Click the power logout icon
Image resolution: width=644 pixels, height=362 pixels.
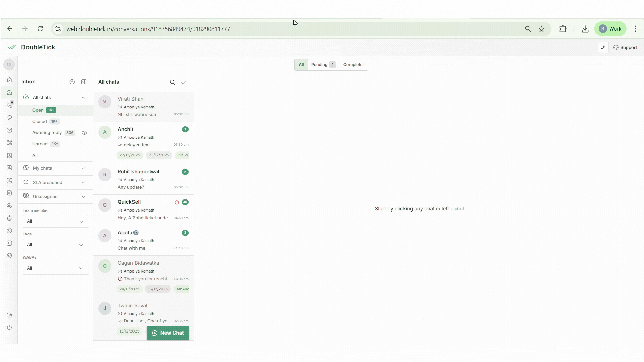(x=9, y=328)
